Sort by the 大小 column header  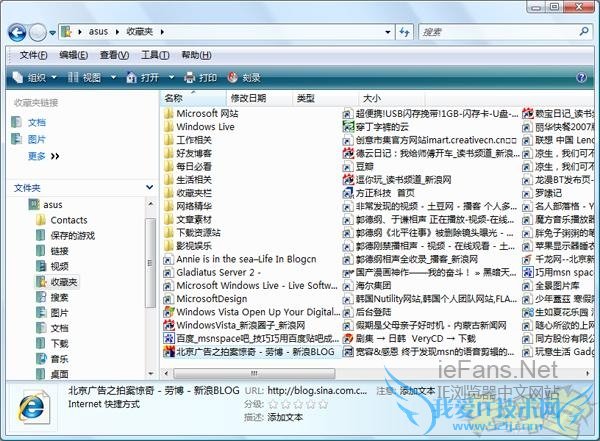pos(392,98)
